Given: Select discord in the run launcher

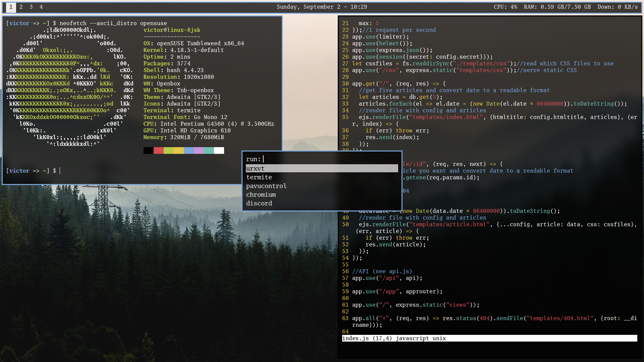Looking at the screenshot, I should pos(322,203).
